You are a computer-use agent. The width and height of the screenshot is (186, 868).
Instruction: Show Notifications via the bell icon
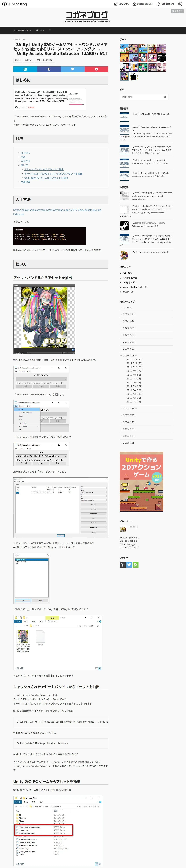166,4
